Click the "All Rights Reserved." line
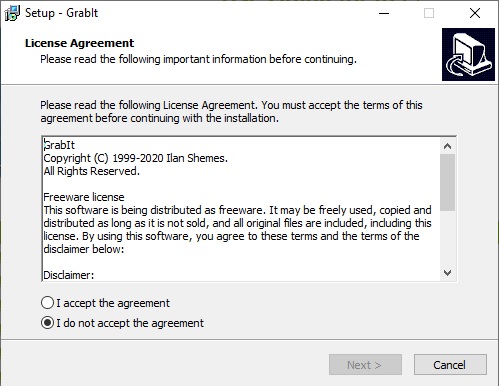 coord(91,171)
